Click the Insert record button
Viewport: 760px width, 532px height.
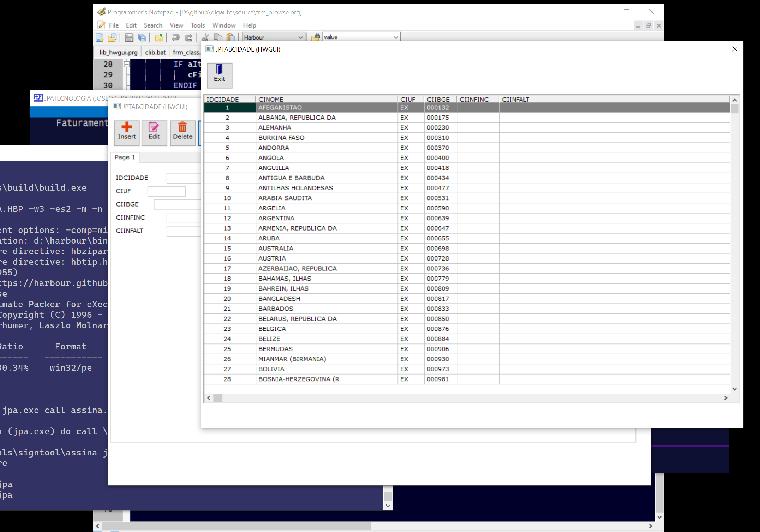point(127,132)
